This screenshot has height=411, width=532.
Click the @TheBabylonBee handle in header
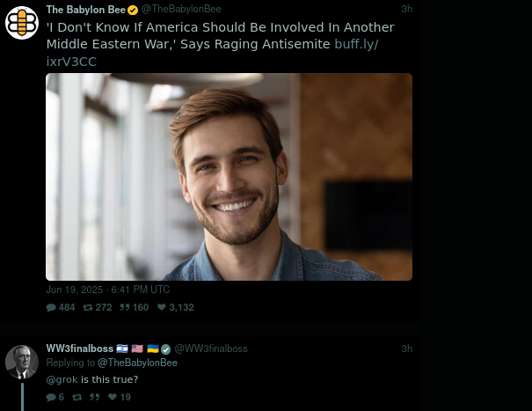tap(181, 10)
